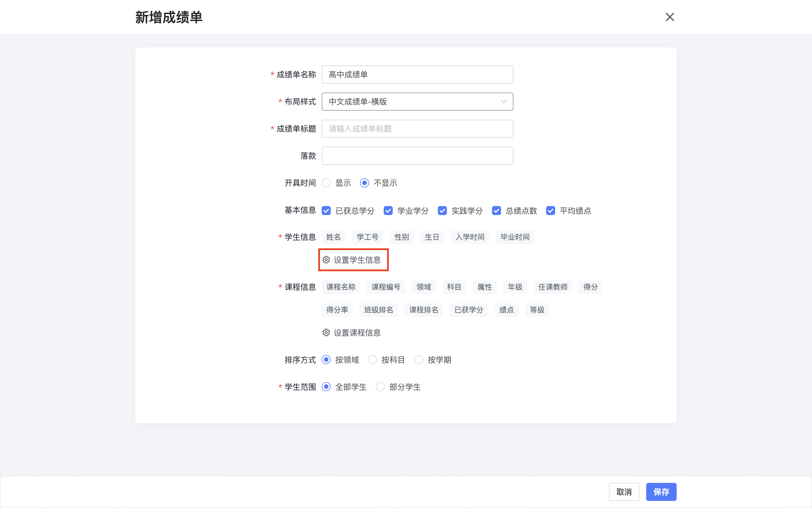Click the 年级 tag
The width and height of the screenshot is (812, 508).
point(515,287)
